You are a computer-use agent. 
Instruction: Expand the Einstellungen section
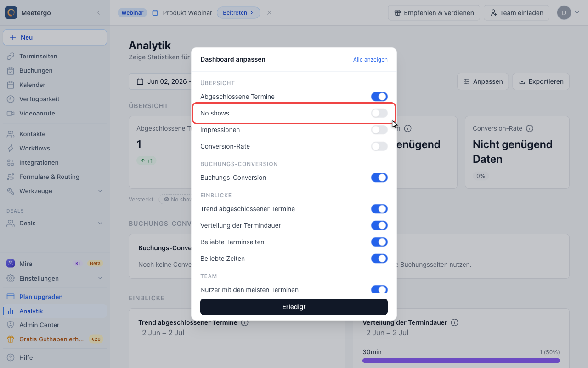click(x=100, y=278)
